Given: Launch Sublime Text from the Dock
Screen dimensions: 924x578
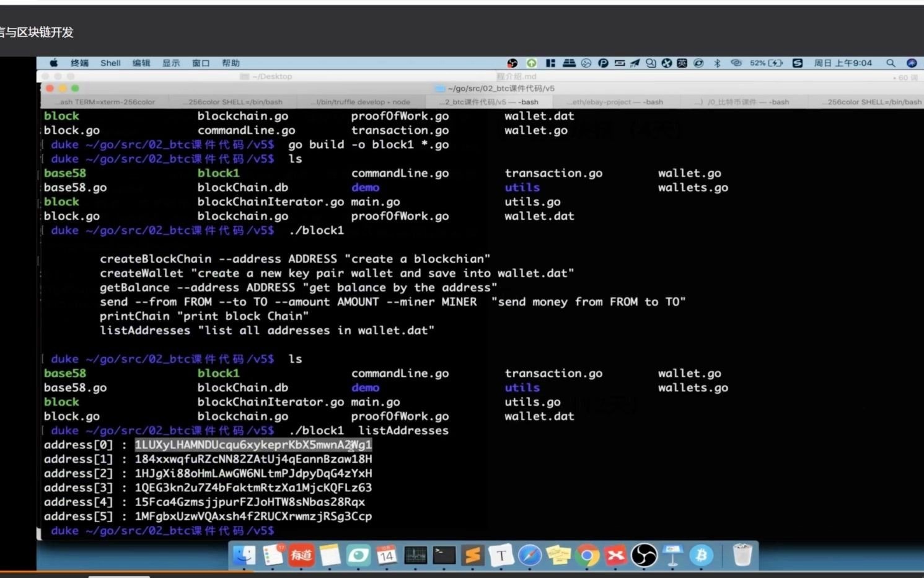Looking at the screenshot, I should click(472, 555).
